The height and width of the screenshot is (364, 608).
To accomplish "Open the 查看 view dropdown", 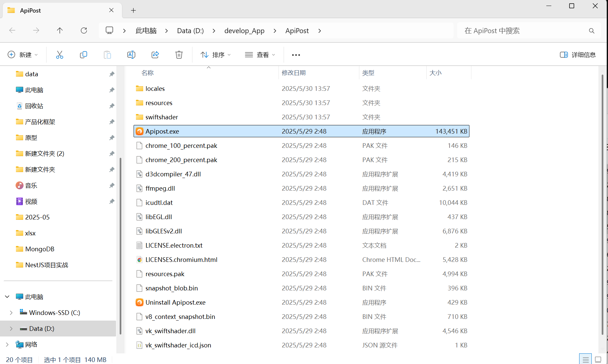I will 260,55.
